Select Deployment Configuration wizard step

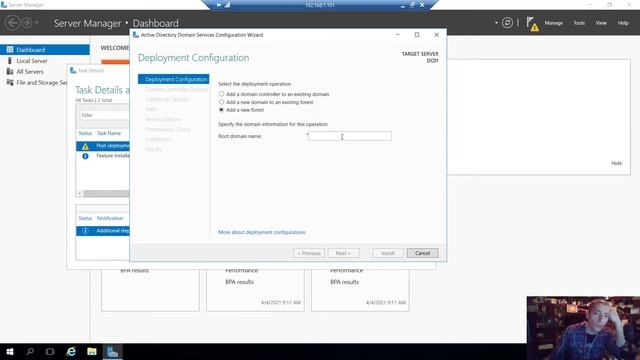[173, 79]
